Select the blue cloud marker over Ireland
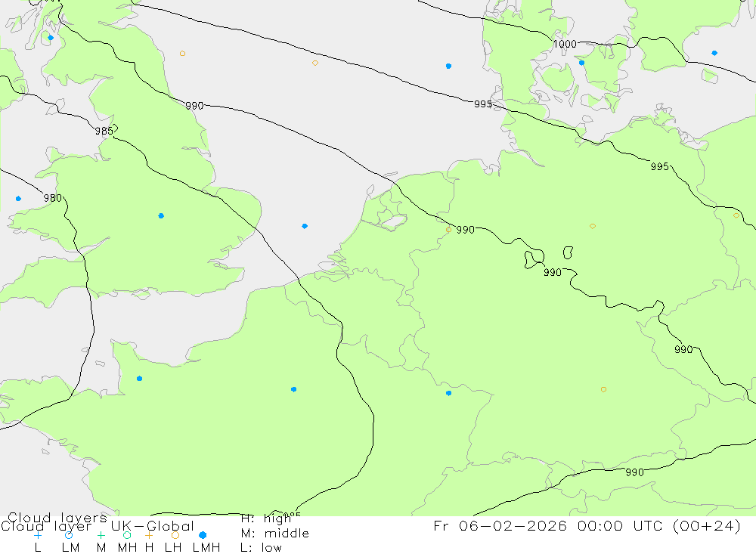The height and width of the screenshot is (554, 756). coord(18,199)
